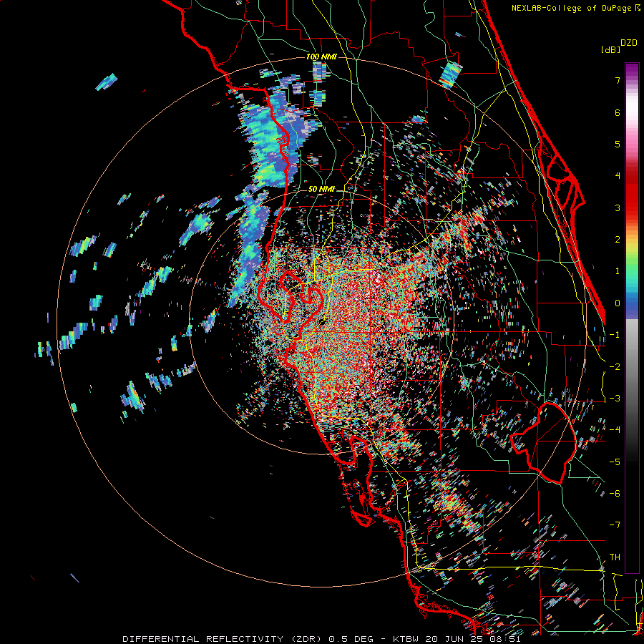Click the 0.5 DEG elevation text

tap(351, 639)
